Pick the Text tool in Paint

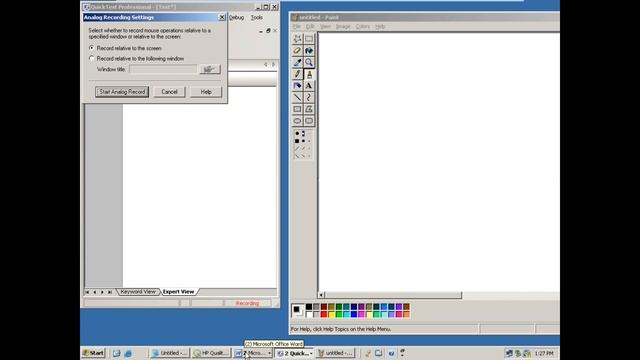click(309, 86)
